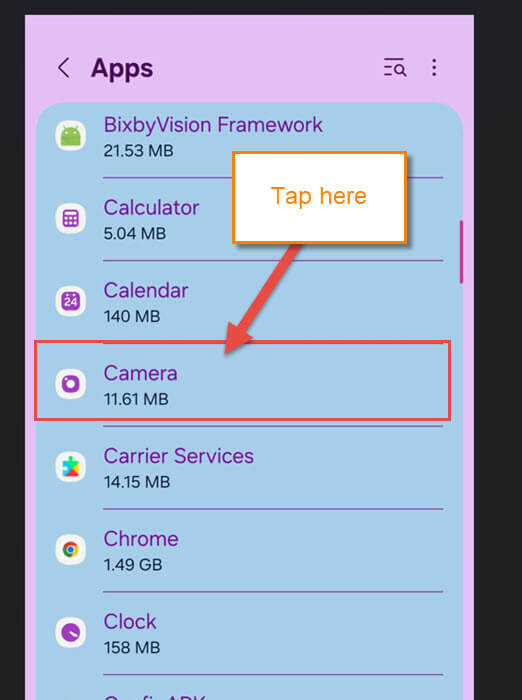This screenshot has height=700, width=522.
Task: Click the Tap here callout box
Action: [x=319, y=197]
